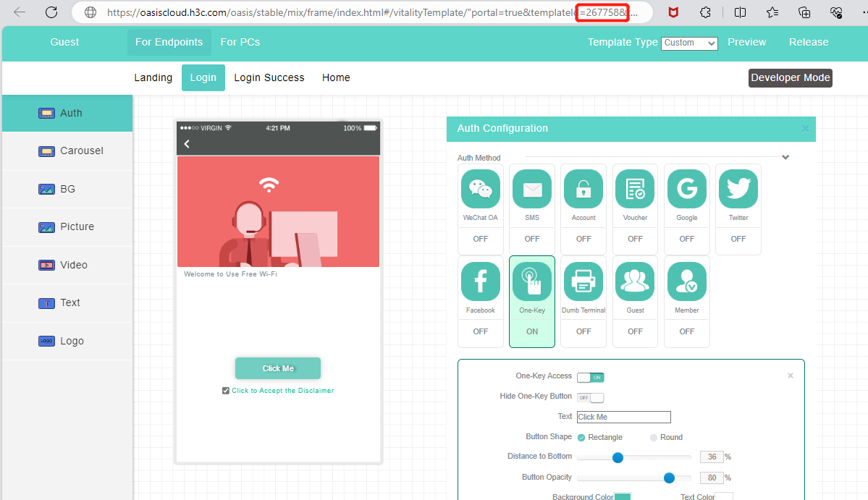
Task: Toggle Guest auth OFF state
Action: [x=635, y=332]
